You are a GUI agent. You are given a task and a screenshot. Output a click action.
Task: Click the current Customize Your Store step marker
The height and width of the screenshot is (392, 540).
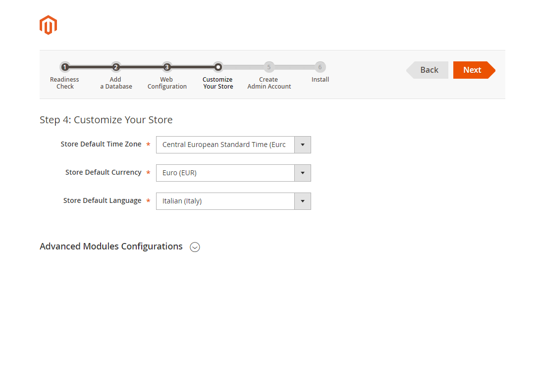[x=218, y=67]
